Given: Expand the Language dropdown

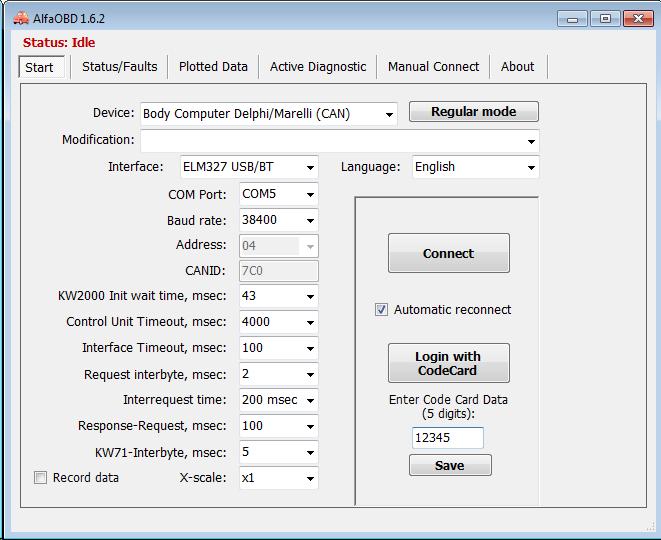Looking at the screenshot, I should click(530, 167).
